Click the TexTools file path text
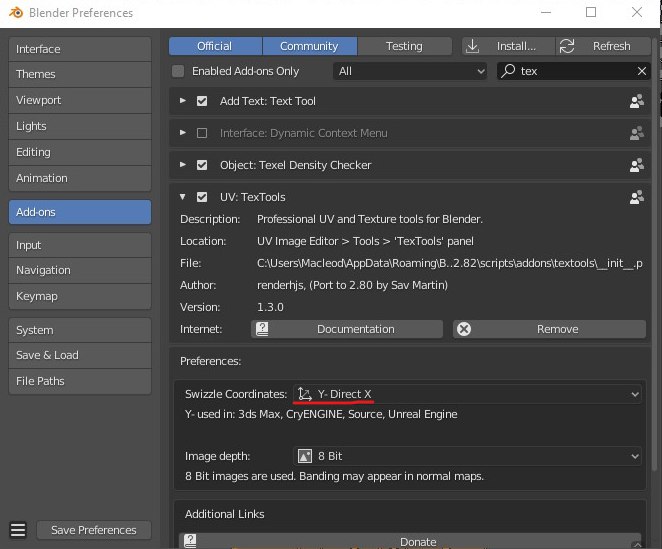The width and height of the screenshot is (662, 549). pyautogui.click(x=450, y=264)
